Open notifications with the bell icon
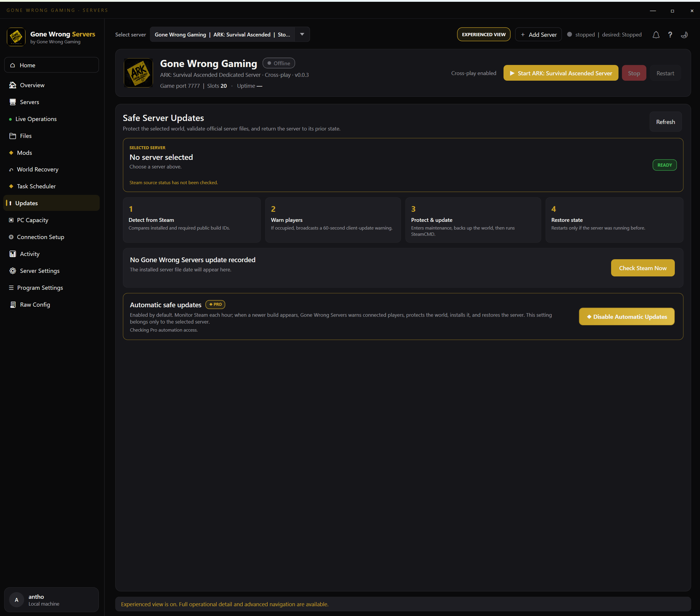 (656, 35)
